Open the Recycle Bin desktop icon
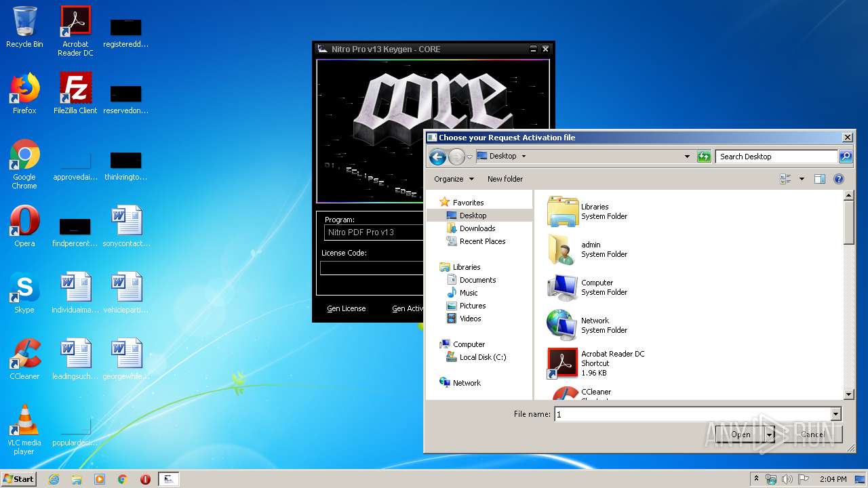 24,27
